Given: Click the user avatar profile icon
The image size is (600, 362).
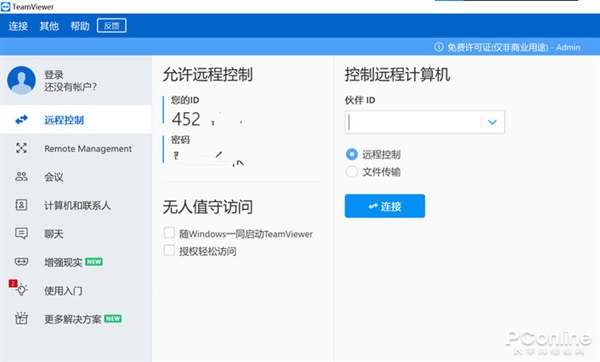Looking at the screenshot, I should tap(21, 80).
